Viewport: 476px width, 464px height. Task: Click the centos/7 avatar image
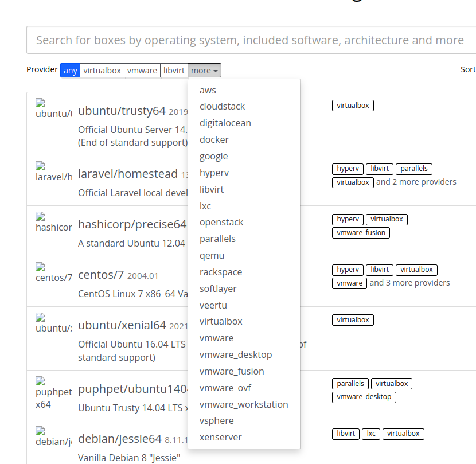[54, 272]
